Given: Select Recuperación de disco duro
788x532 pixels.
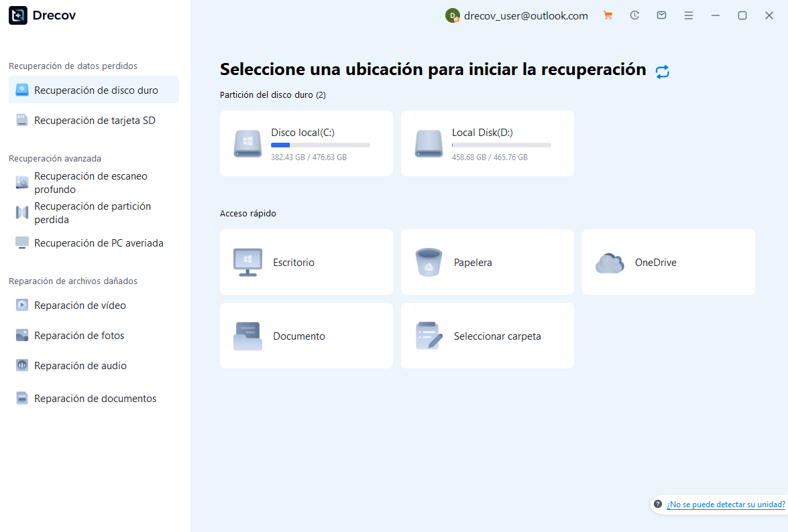Looking at the screenshot, I should coord(93,90).
